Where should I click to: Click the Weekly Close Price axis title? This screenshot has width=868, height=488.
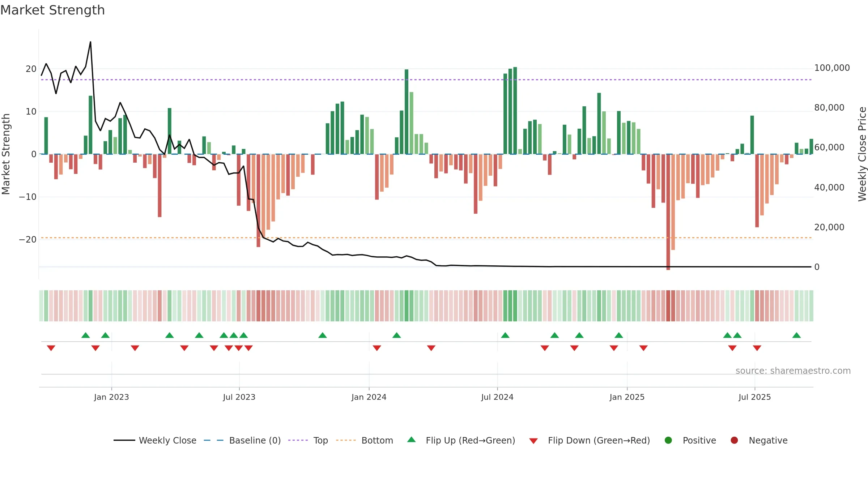(x=863, y=154)
